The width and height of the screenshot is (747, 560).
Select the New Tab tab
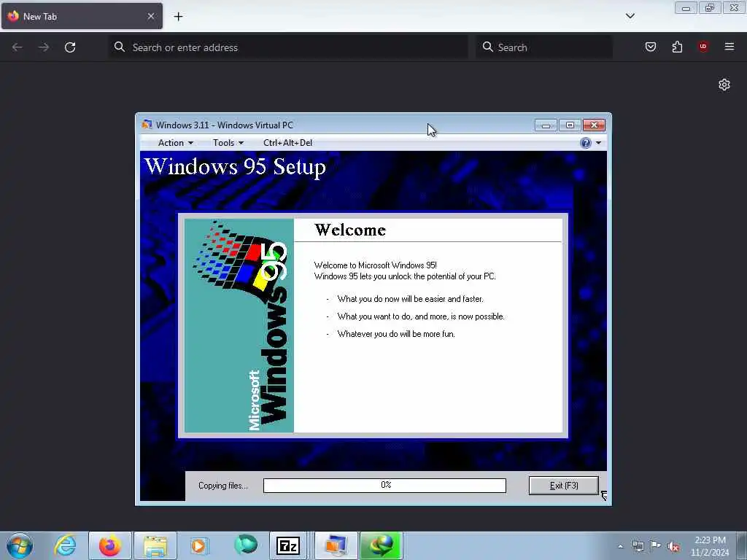[x=82, y=16]
